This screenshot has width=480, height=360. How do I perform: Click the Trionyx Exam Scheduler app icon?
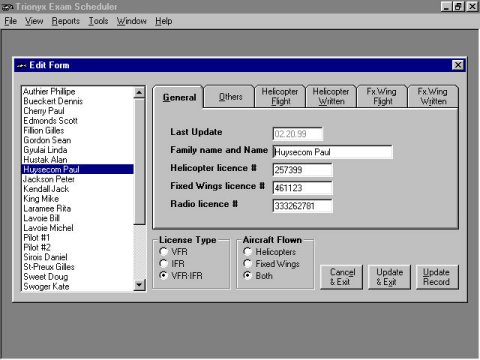[7, 7]
